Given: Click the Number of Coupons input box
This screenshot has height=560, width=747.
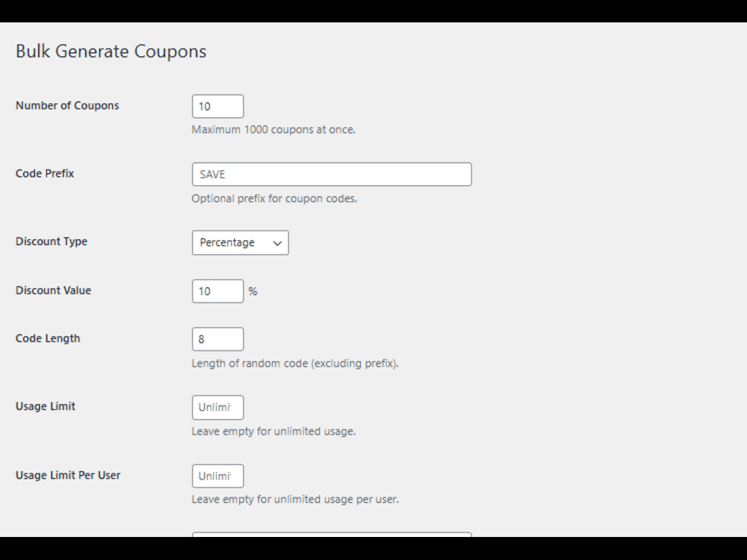Looking at the screenshot, I should 218,106.
